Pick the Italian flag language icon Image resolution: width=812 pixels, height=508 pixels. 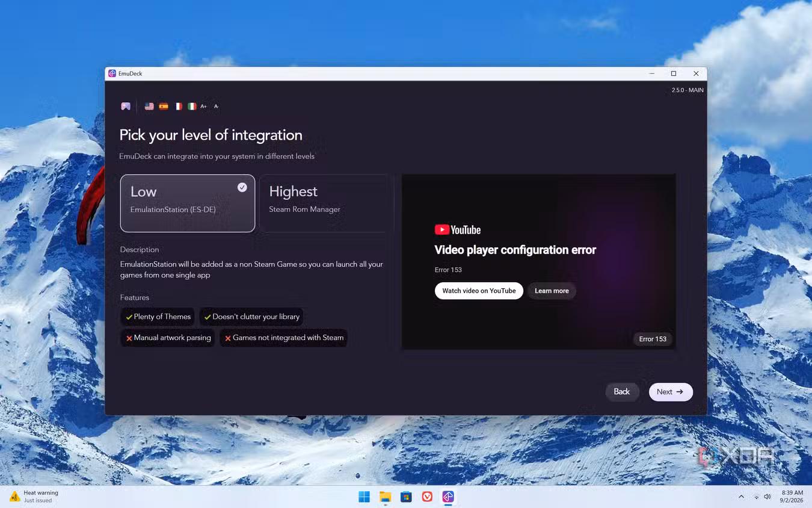coord(192,107)
